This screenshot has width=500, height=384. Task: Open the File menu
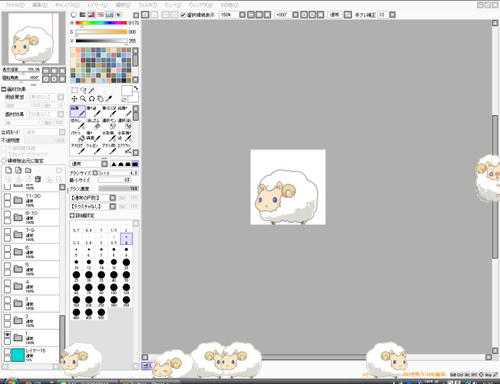(15, 5)
